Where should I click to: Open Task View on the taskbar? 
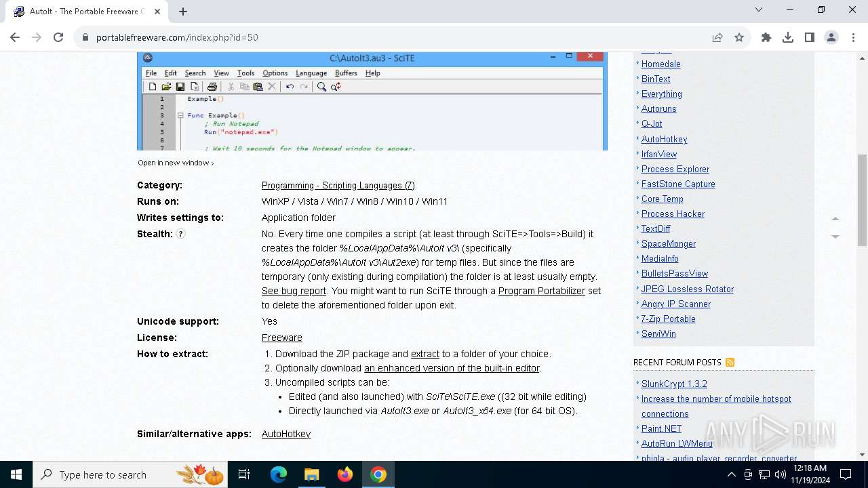[244, 474]
